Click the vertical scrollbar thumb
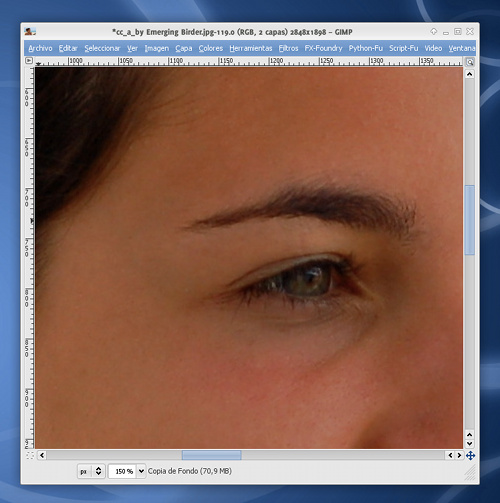The height and width of the screenshot is (503, 500). tap(470, 220)
